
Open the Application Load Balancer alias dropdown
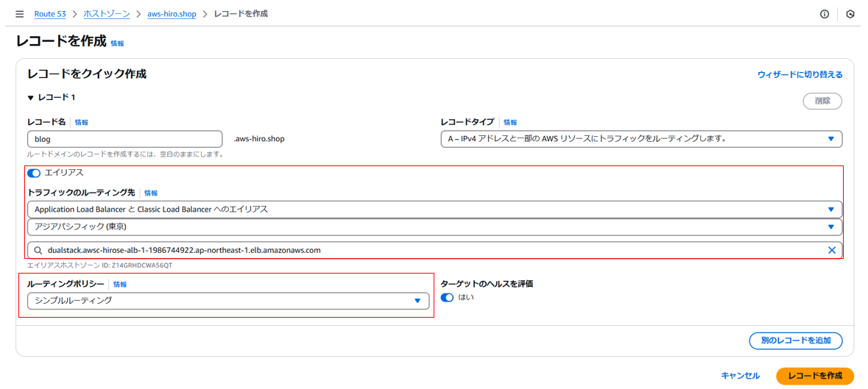[x=434, y=210]
